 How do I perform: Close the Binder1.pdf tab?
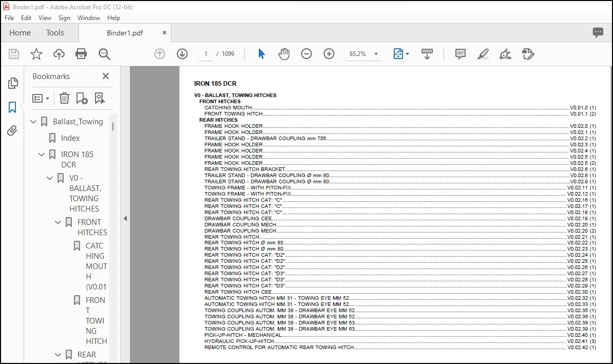pyautogui.click(x=165, y=32)
